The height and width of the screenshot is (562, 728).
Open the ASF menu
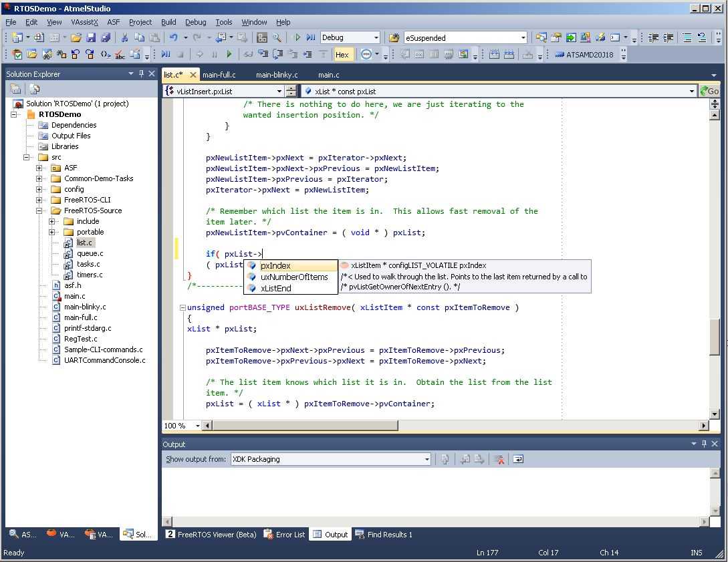click(x=113, y=22)
